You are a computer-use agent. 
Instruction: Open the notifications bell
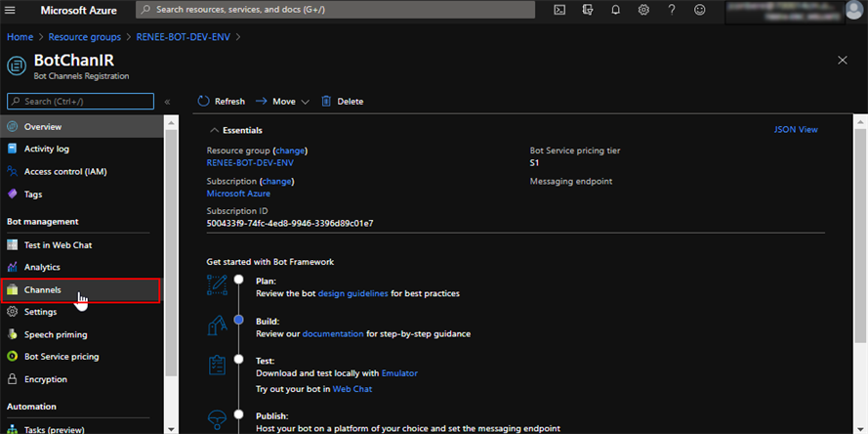[x=615, y=10]
